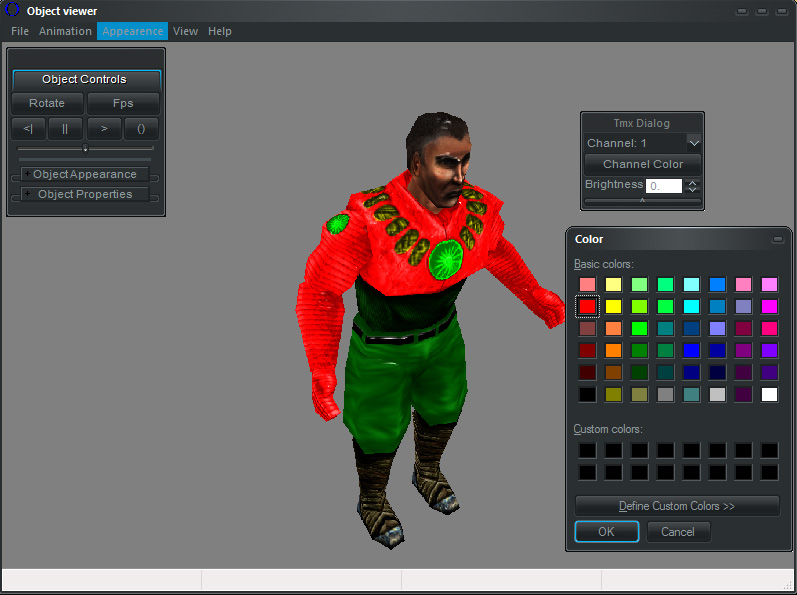
Task: Select the brown basic color swatch
Action: (613, 372)
